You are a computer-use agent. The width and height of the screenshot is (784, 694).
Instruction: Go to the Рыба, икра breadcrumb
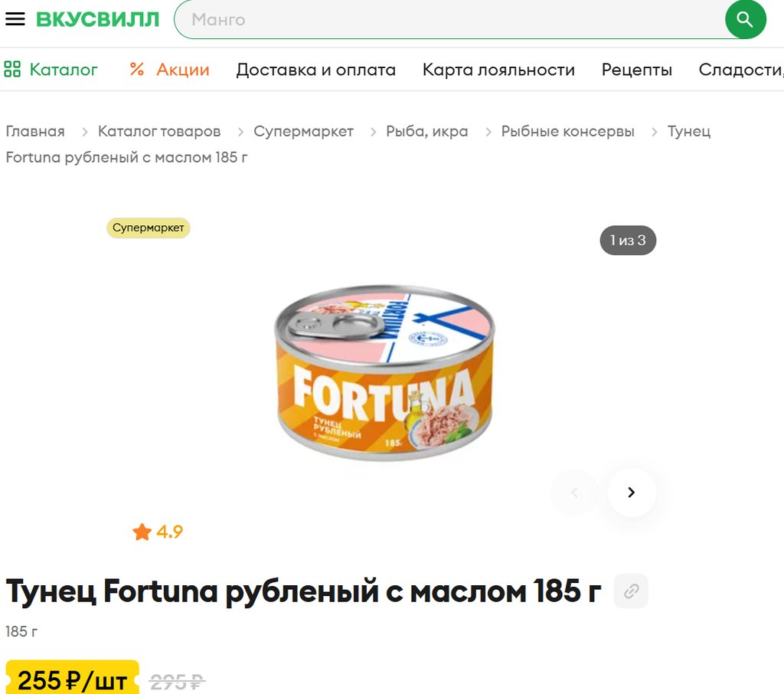(x=427, y=131)
